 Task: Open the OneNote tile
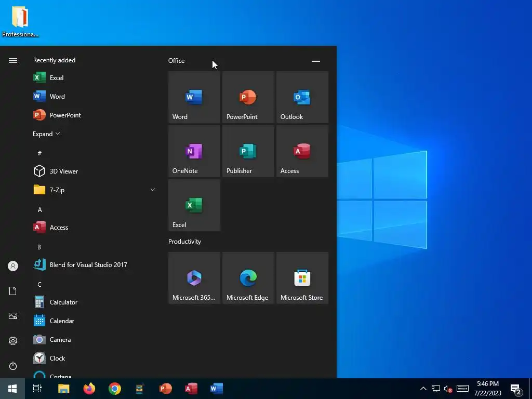click(x=194, y=151)
